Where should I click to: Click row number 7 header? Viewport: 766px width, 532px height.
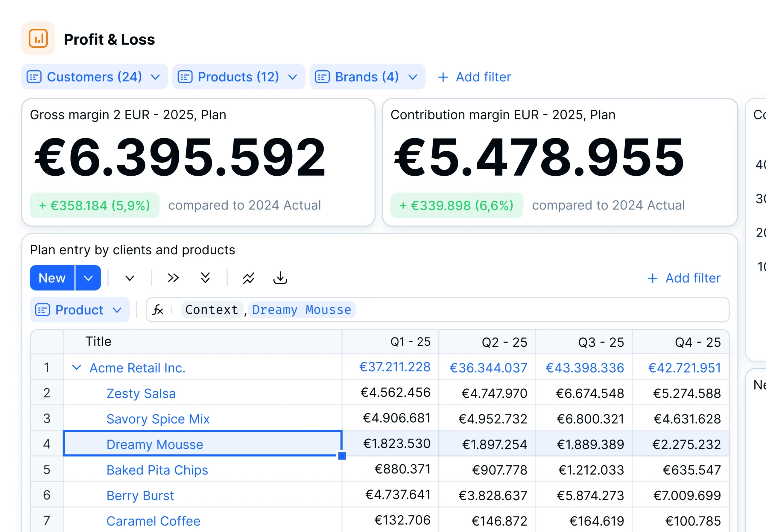tap(47, 520)
